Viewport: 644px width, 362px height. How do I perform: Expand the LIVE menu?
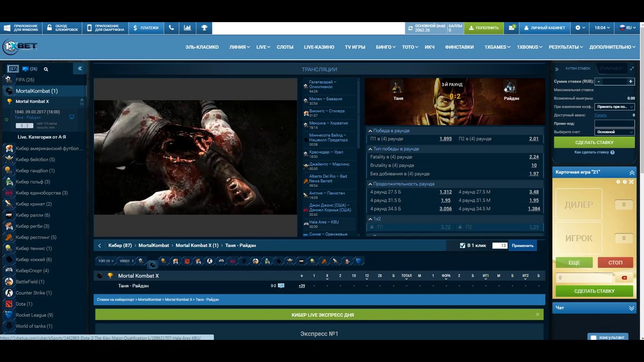263,47
